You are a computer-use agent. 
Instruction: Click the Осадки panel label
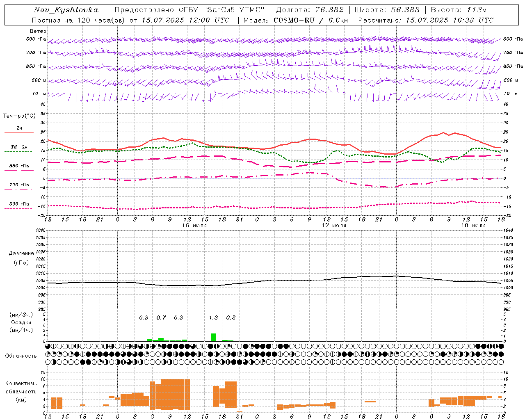pos(21,322)
